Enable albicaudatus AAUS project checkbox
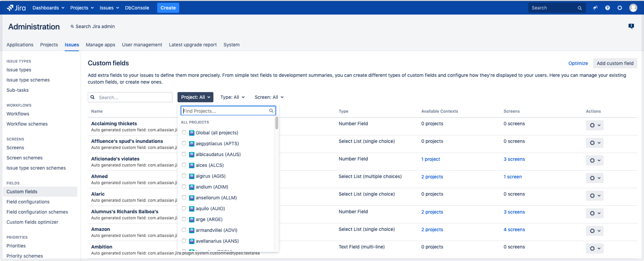644x261 pixels. (184, 154)
